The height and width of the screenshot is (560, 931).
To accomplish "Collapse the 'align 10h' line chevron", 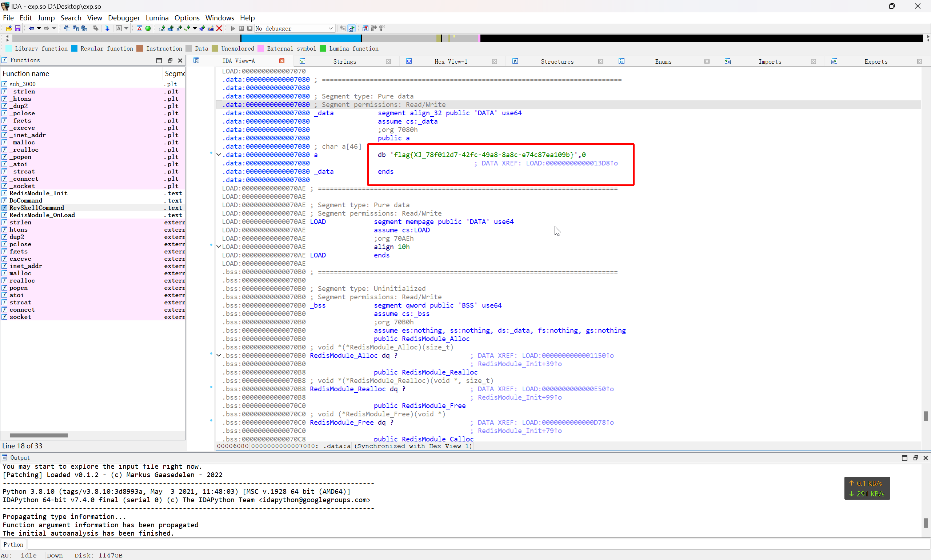I will click(219, 247).
